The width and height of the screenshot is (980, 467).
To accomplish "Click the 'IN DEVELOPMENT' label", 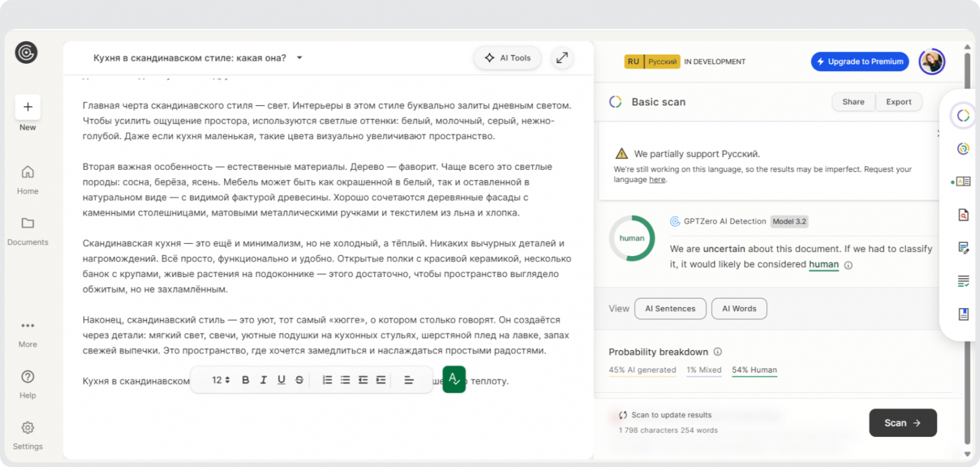I will 715,62.
